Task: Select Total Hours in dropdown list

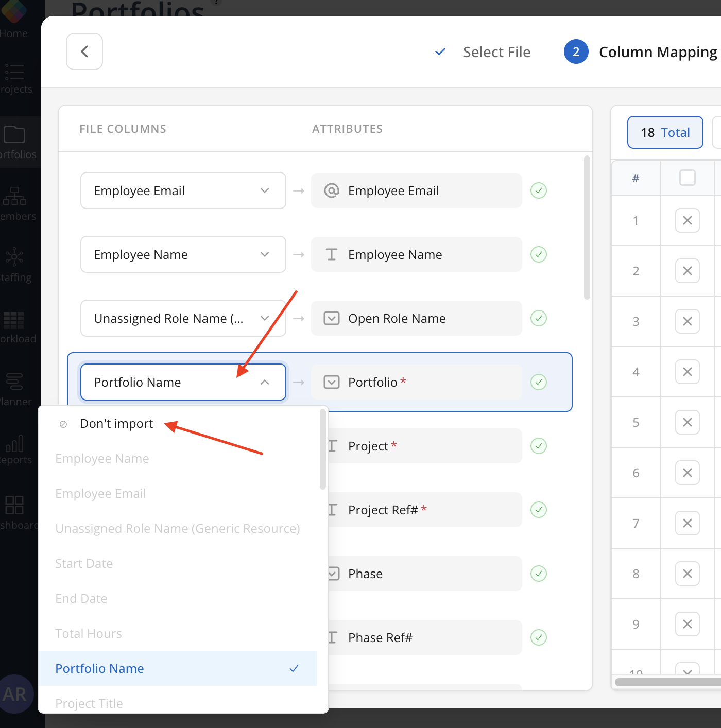Action: click(x=178, y=634)
